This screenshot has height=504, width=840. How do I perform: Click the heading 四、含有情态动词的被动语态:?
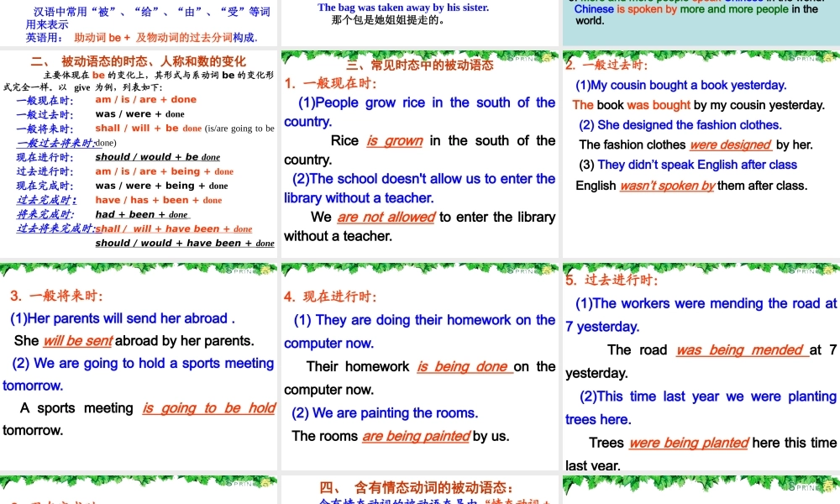[x=417, y=487]
